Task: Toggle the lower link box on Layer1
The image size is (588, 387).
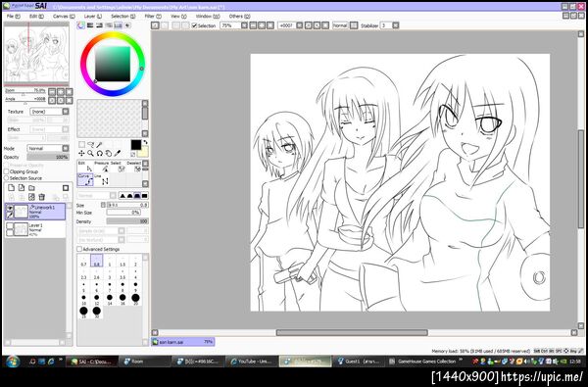Action: [x=10, y=233]
